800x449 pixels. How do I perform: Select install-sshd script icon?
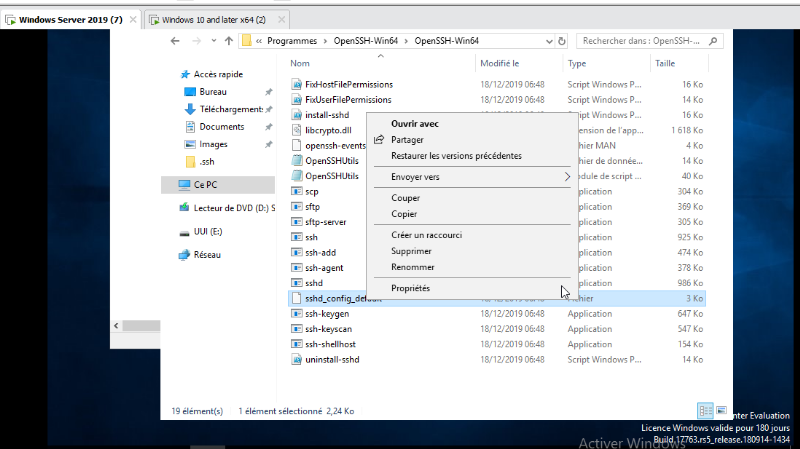(296, 115)
